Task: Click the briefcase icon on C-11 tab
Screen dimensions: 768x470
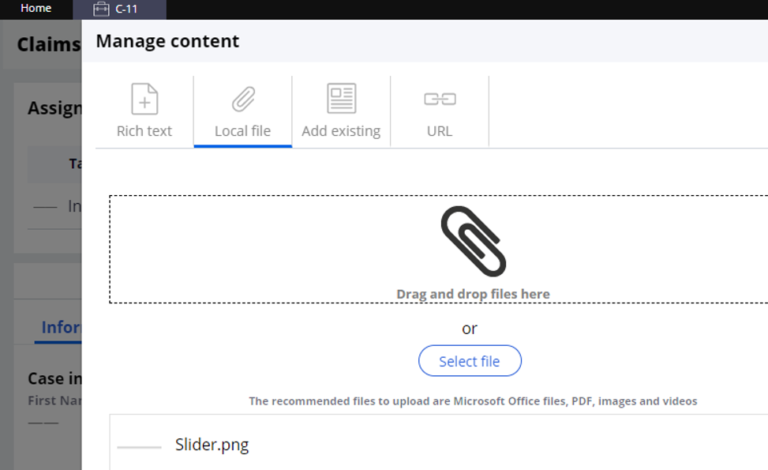Action: coord(101,9)
